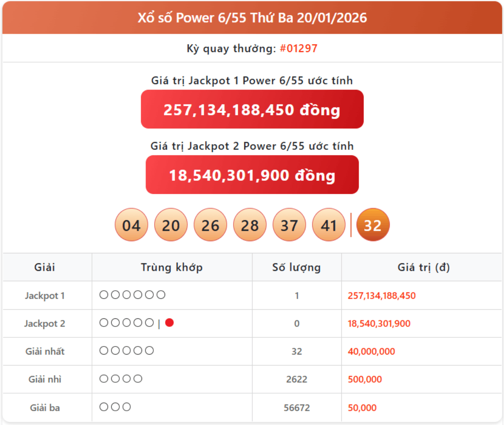Screen dimensions: 504x425
Task: Click the Giải nhất value 40,000,000
Action: [x=371, y=352]
